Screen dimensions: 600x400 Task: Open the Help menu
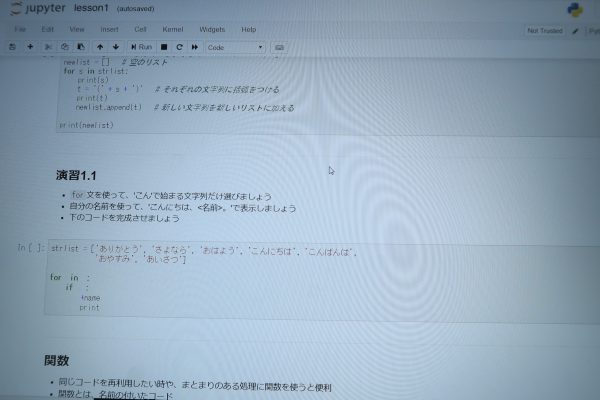click(x=248, y=29)
